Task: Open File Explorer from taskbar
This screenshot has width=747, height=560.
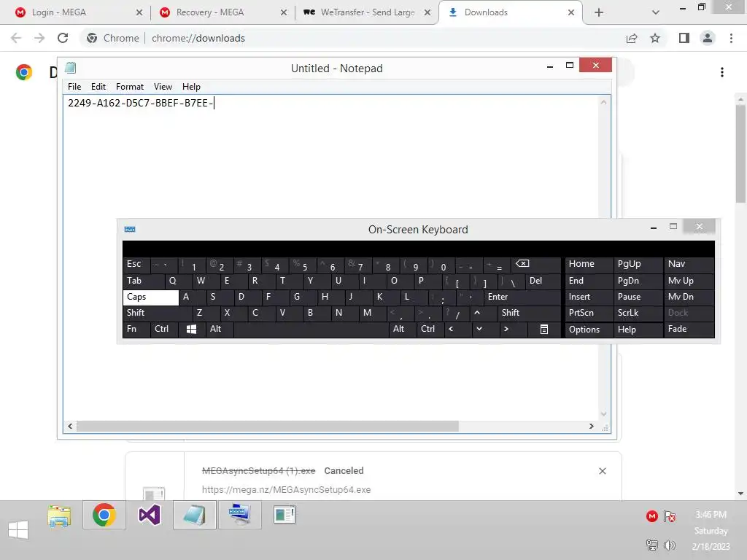Action: [x=59, y=516]
